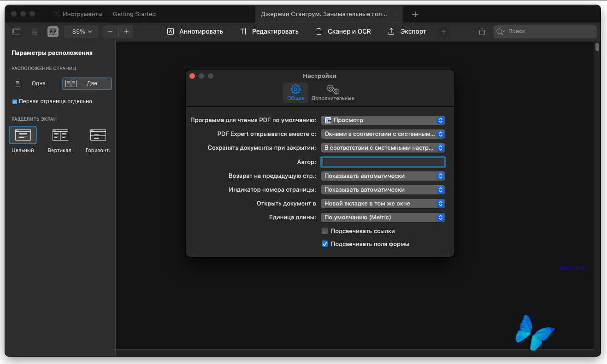Viewport: 607px width, 364px height.
Task: Select the horizontal split screen icon
Action: (x=98, y=135)
